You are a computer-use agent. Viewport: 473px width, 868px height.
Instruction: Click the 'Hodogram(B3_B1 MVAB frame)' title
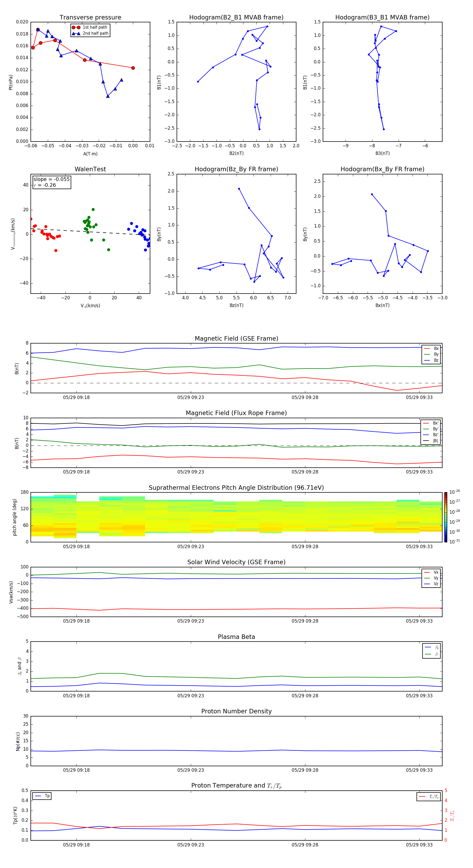tap(382, 17)
